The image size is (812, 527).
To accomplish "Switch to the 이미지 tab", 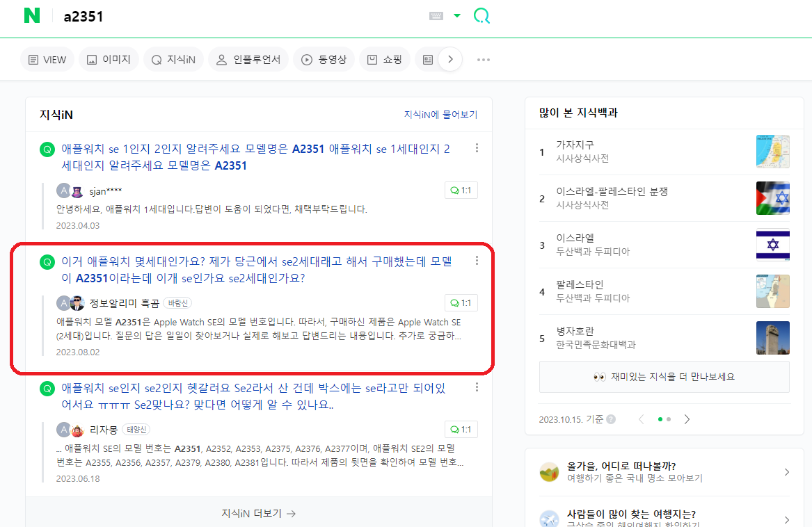I will [109, 60].
